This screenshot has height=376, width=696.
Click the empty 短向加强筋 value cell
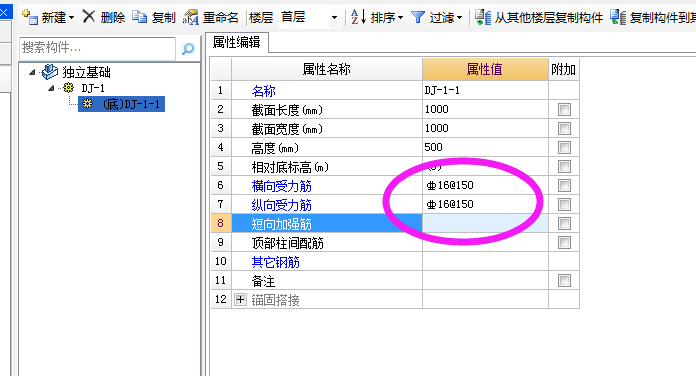(485, 223)
